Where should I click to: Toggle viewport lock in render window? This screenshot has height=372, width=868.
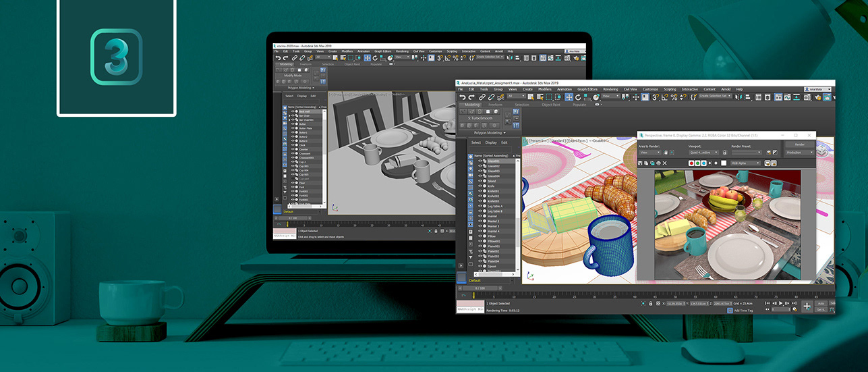tap(724, 153)
